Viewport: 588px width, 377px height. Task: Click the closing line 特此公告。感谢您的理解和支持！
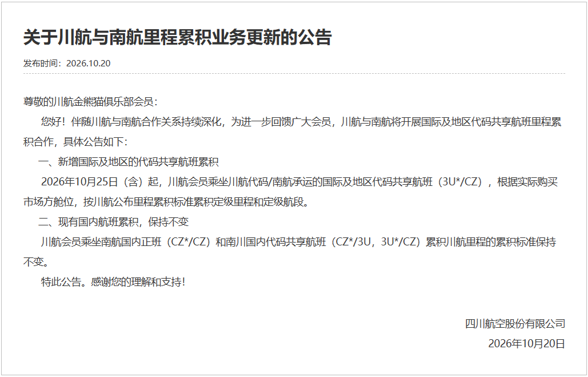point(113,281)
